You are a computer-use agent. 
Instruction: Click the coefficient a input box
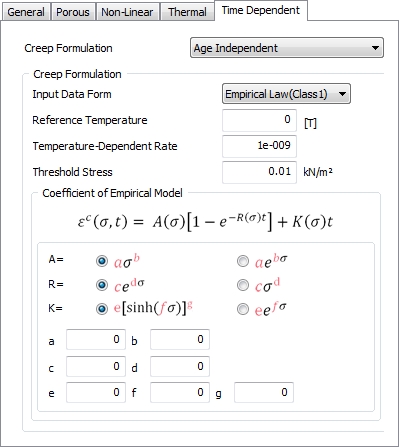pos(96,339)
